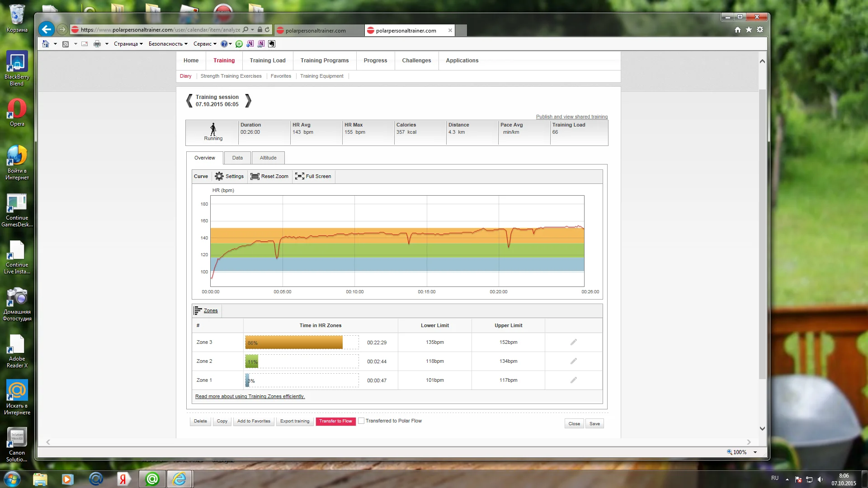This screenshot has height=488, width=868.
Task: Click the Reset Zoom icon
Action: pyautogui.click(x=255, y=176)
